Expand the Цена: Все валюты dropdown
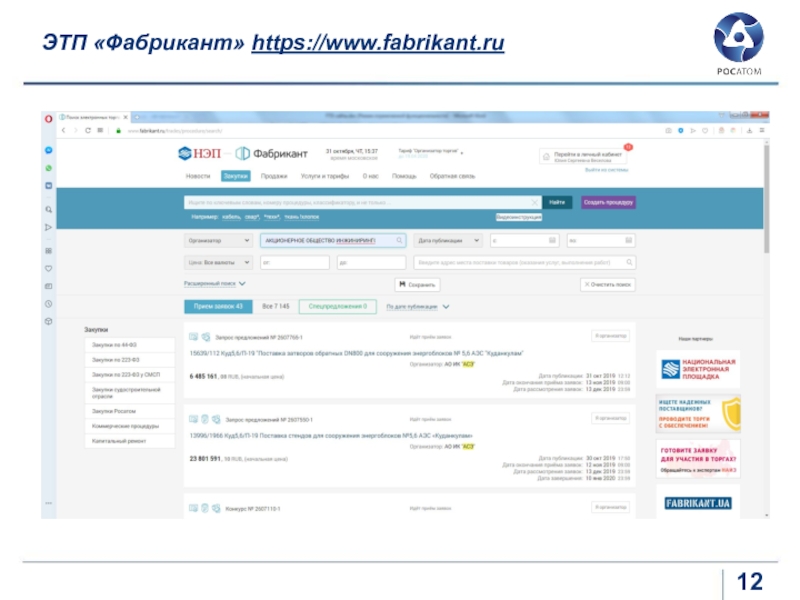Image resolution: width=800 pixels, height=600 pixels. [218, 262]
